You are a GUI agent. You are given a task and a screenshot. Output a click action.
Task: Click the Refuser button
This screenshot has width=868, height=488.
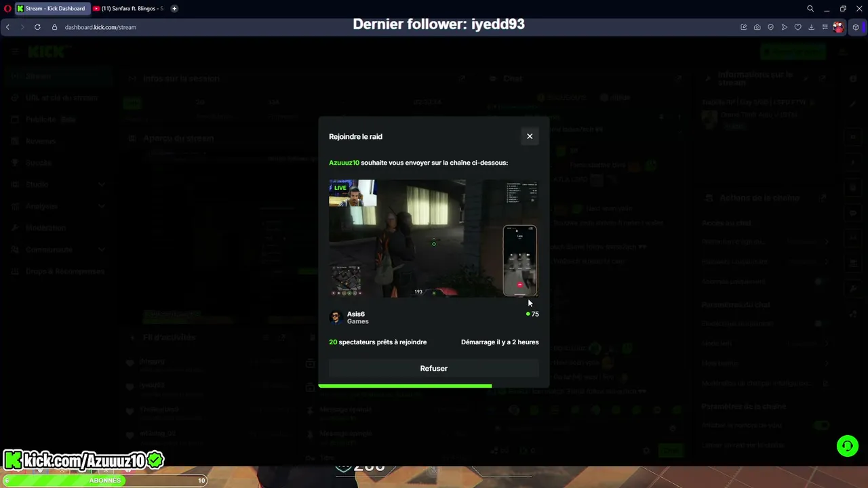(434, 369)
